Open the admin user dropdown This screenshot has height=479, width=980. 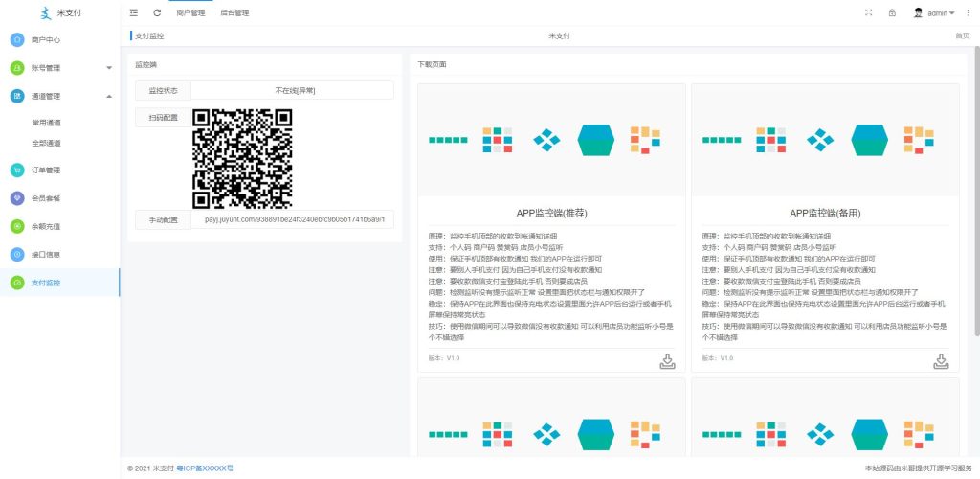(x=935, y=13)
